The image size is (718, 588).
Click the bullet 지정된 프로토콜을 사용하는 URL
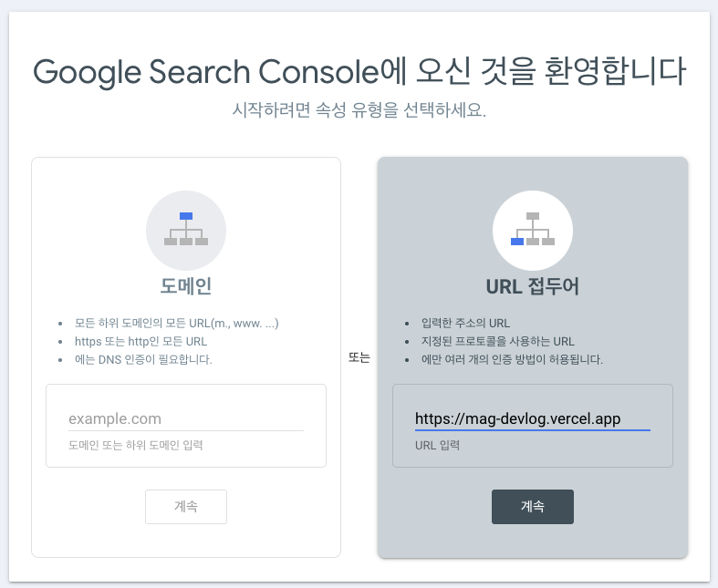(x=498, y=341)
